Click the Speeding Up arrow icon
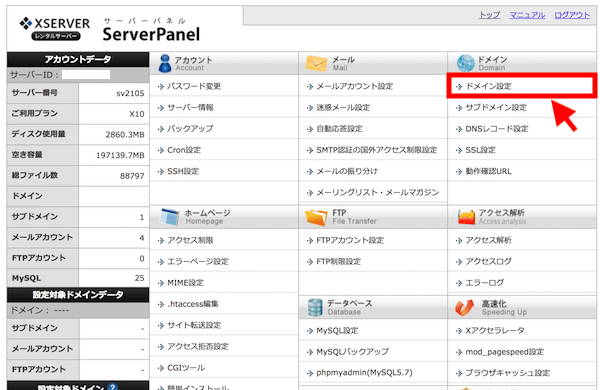 pyautogui.click(x=465, y=307)
